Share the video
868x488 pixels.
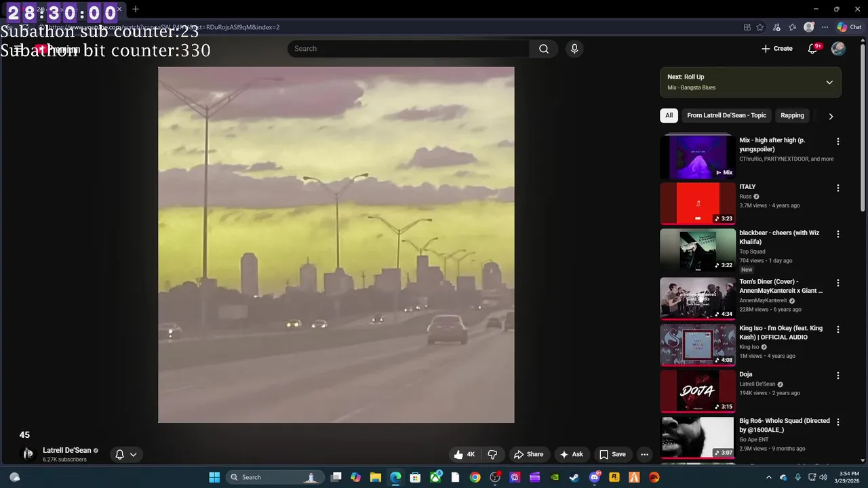tap(528, 454)
